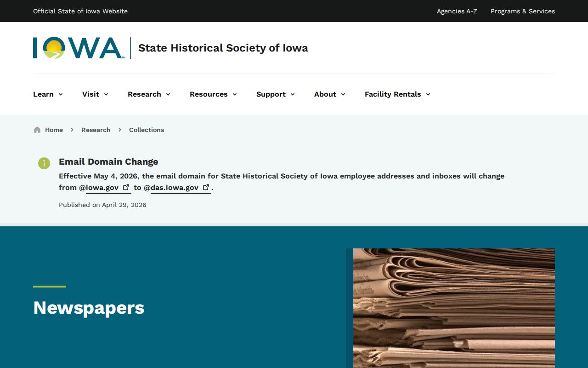
Task: Click the Home breadcrumb house icon
Action: click(x=37, y=130)
